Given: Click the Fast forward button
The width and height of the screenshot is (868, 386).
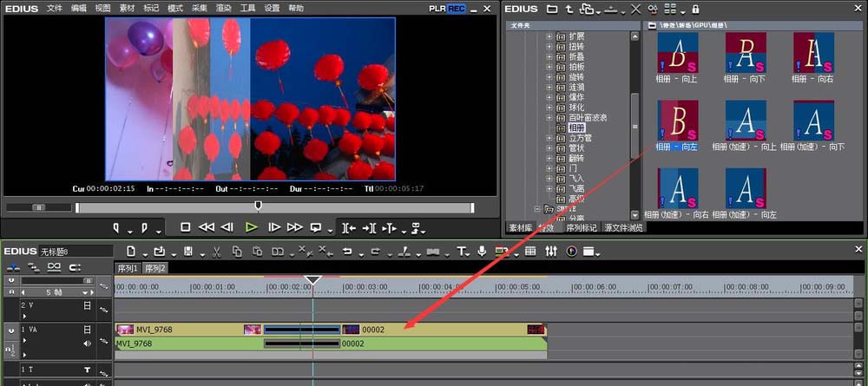Looking at the screenshot, I should point(294,227).
